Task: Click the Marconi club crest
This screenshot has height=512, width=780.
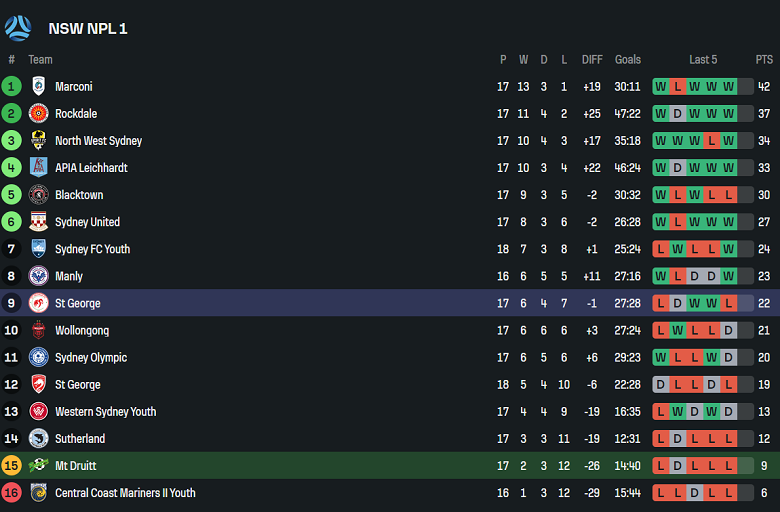Action: click(x=39, y=87)
